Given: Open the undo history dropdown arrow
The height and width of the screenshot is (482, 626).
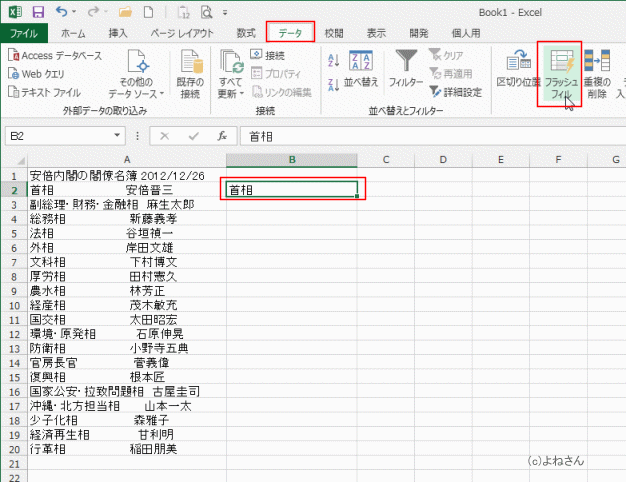Looking at the screenshot, I should tap(74, 12).
